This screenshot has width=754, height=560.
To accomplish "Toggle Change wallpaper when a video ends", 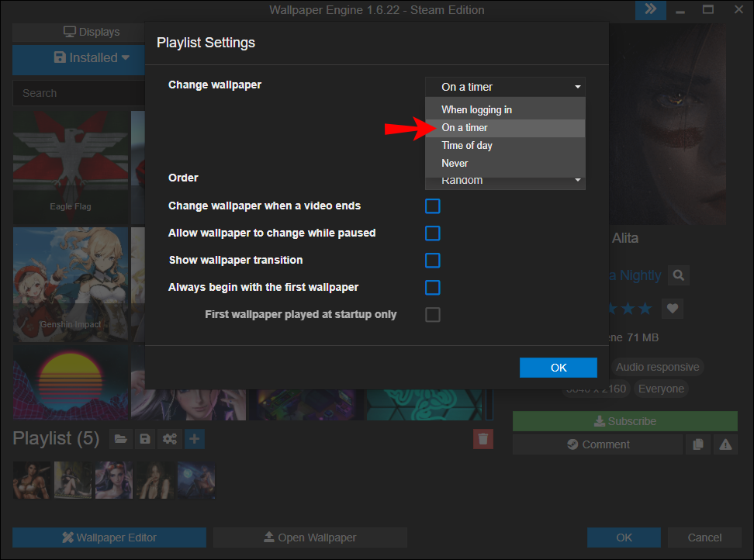I will click(432, 206).
